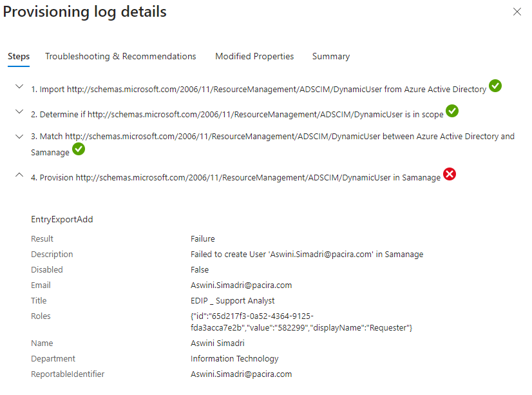
Task: Click green success check on Import step
Action: (x=495, y=86)
